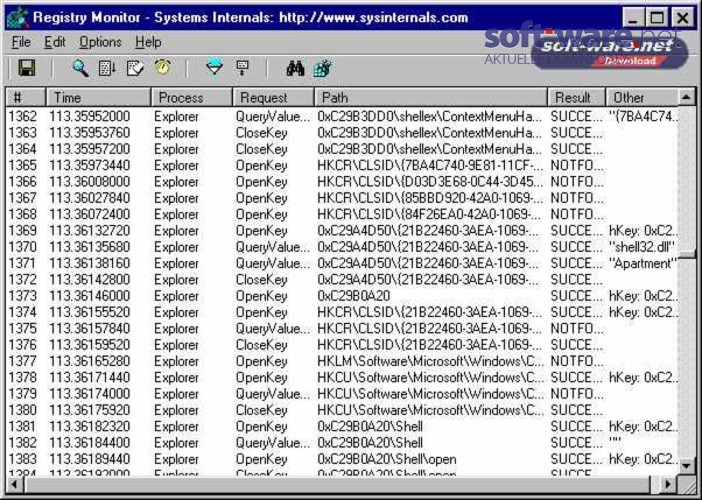Click time value 113.36008000
Screen dimensions: 702x500
point(90,181)
